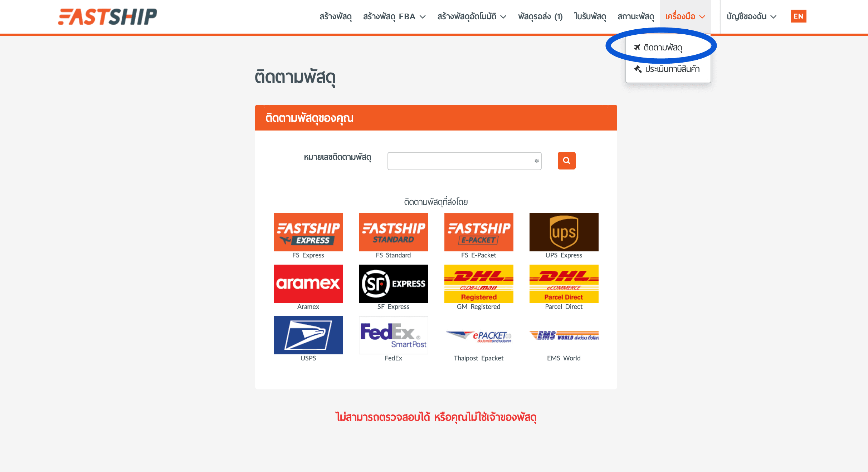The width and height of the screenshot is (868, 472).
Task: Pick the DHL GM Registered logo
Action: tap(478, 284)
